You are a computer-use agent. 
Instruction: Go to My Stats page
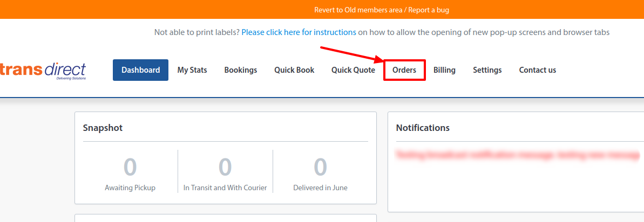(x=192, y=70)
